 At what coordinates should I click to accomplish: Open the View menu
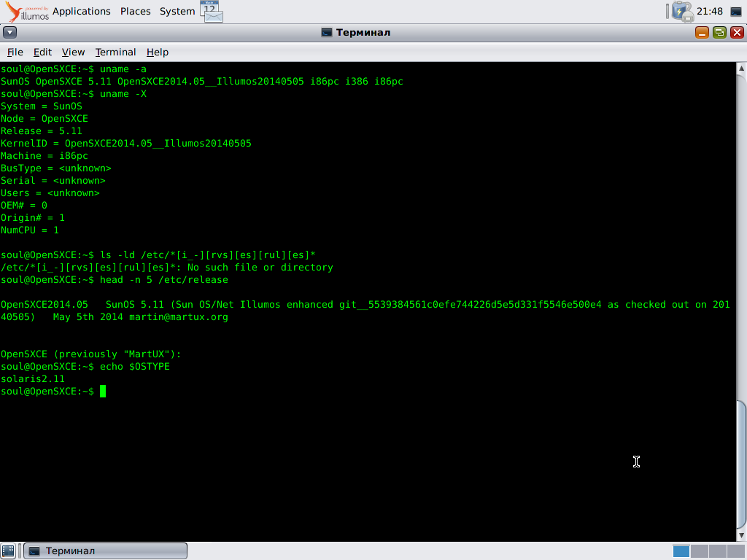pyautogui.click(x=74, y=52)
